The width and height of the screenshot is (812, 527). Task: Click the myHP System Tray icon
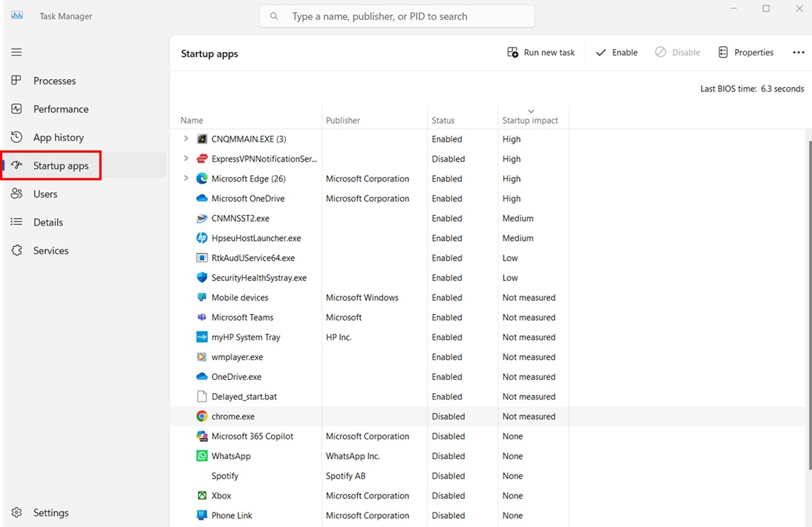pos(202,337)
